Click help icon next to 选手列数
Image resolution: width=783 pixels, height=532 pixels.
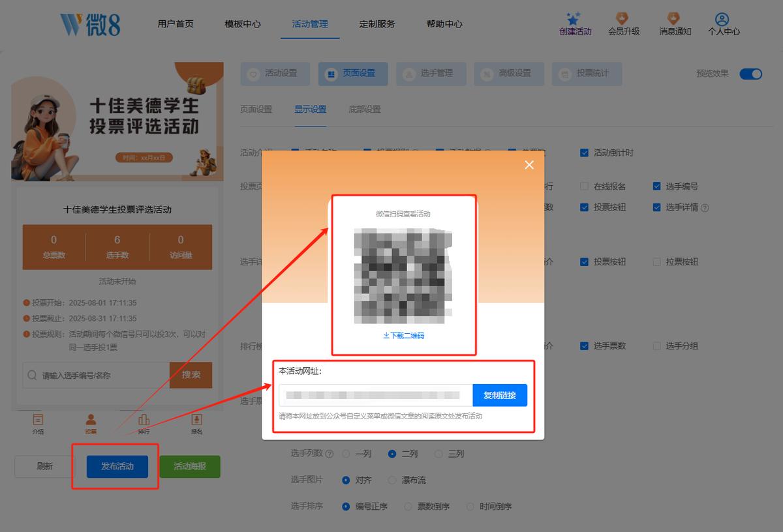click(329, 454)
